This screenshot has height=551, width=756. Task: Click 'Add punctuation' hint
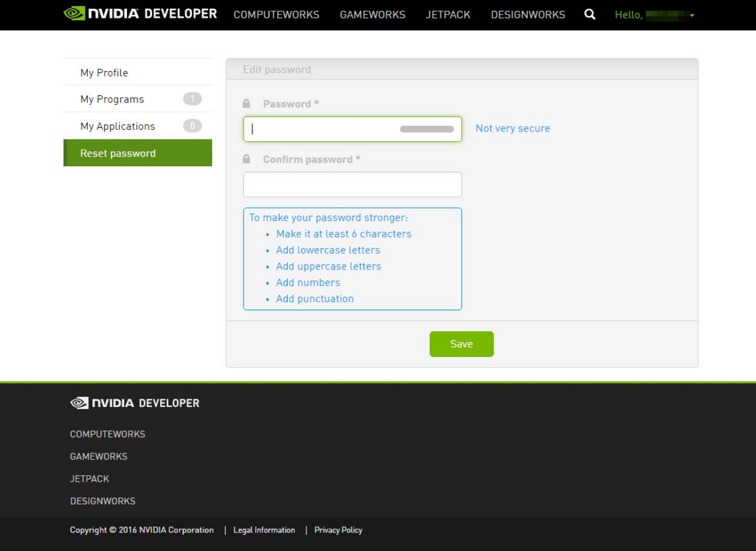click(x=315, y=298)
